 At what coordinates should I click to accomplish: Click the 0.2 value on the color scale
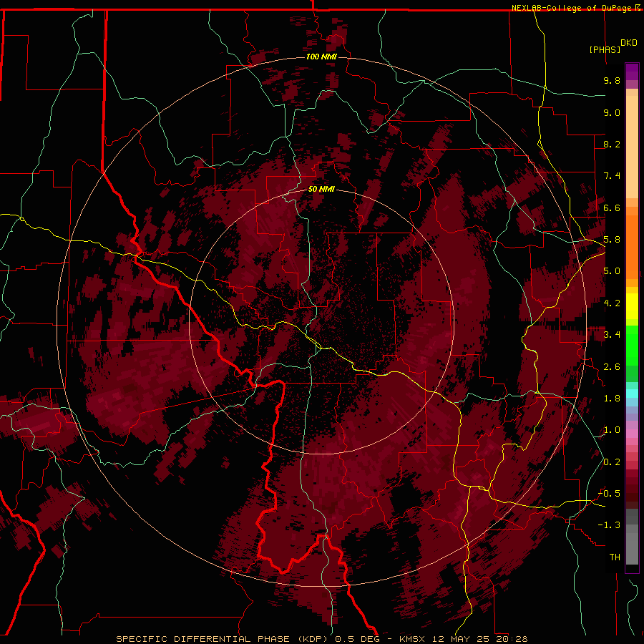(x=612, y=462)
